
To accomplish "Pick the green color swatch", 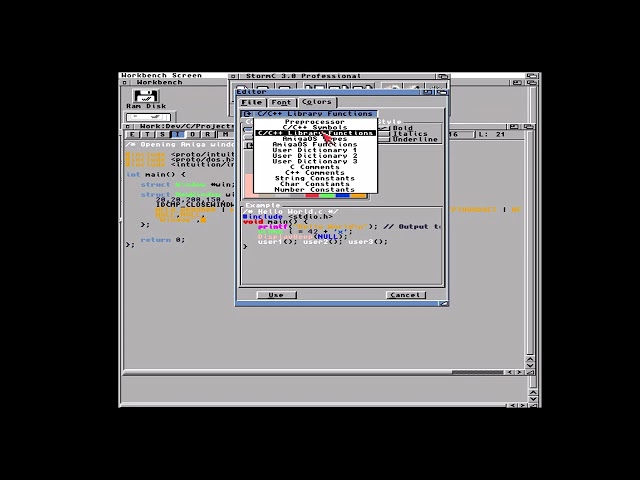I will pyautogui.click(x=327, y=196).
